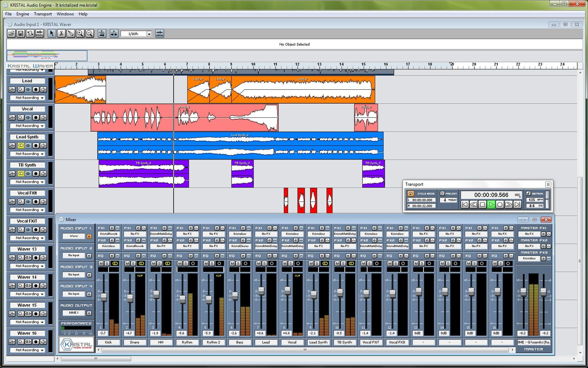Click the LINEAR waveform mode icon
Screen dimensions: 588x368
[160, 34]
